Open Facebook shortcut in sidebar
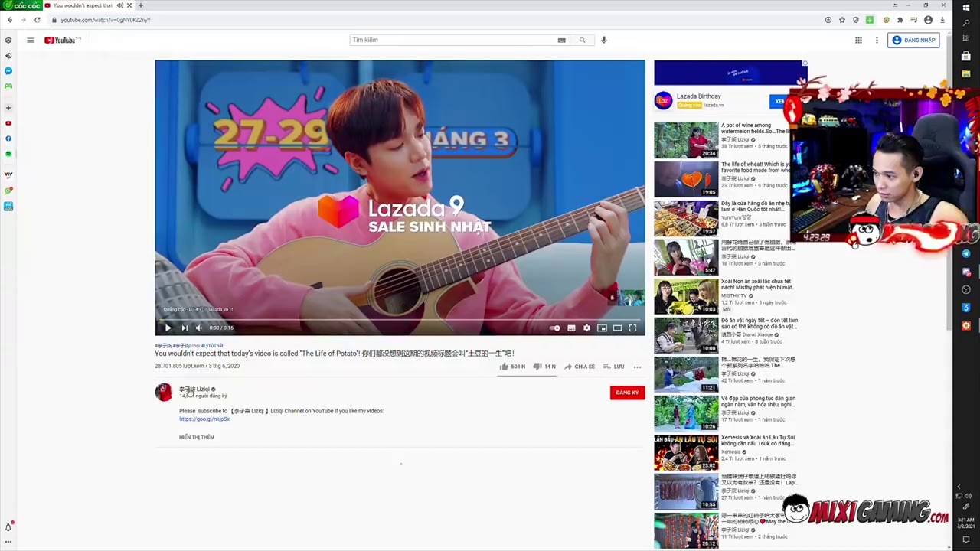Screen dimensions: 980x551 (8, 139)
